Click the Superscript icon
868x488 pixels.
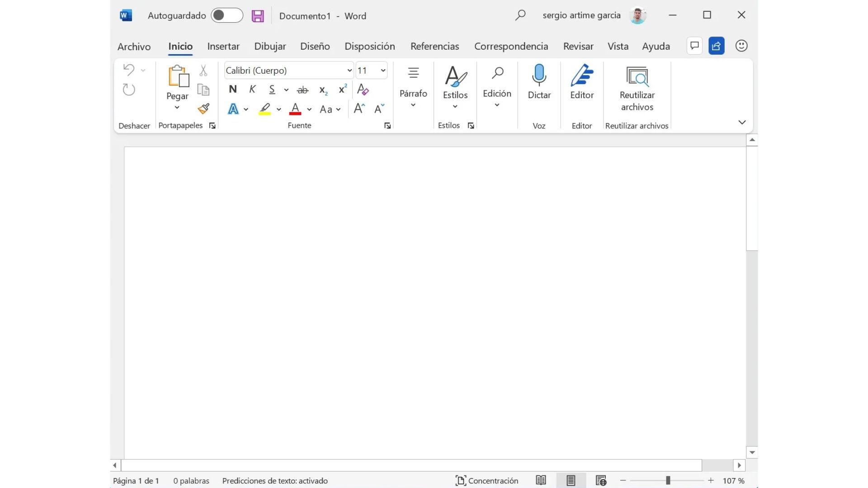pyautogui.click(x=343, y=89)
